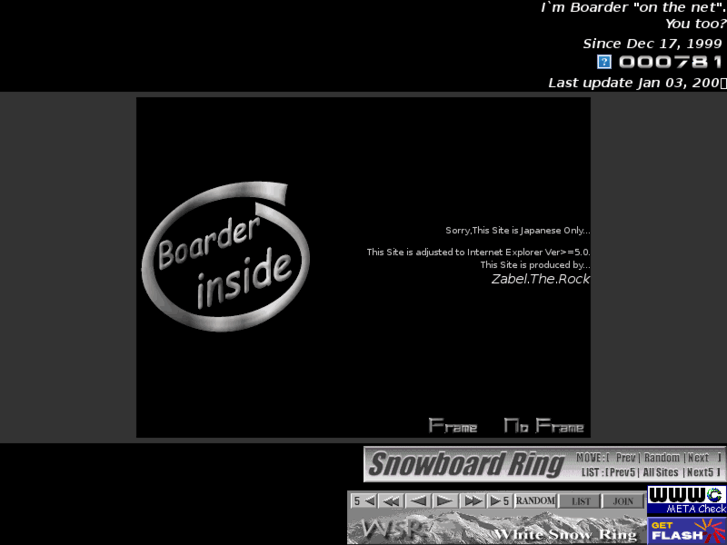Click the 'Since Dec 17, 1999' text

tap(652, 44)
